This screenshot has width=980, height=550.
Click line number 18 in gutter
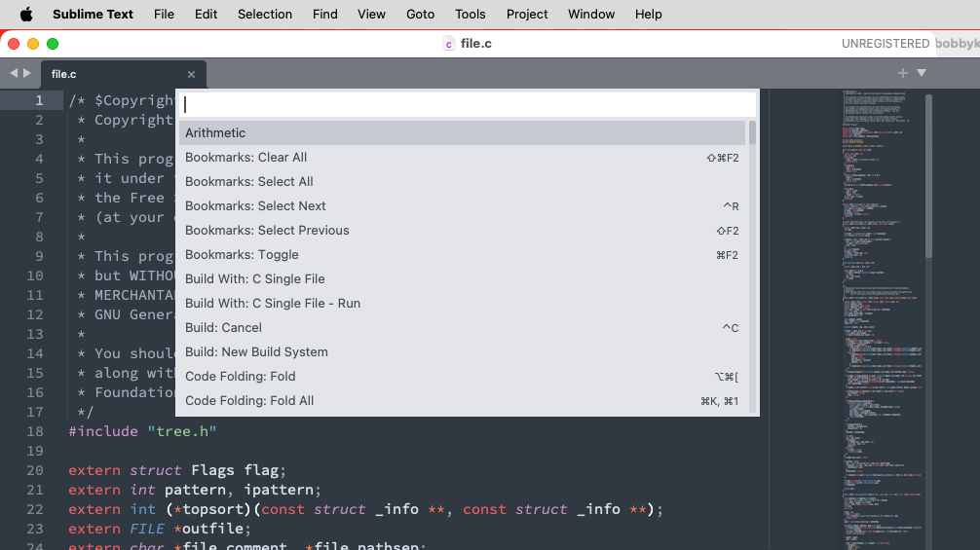35,431
